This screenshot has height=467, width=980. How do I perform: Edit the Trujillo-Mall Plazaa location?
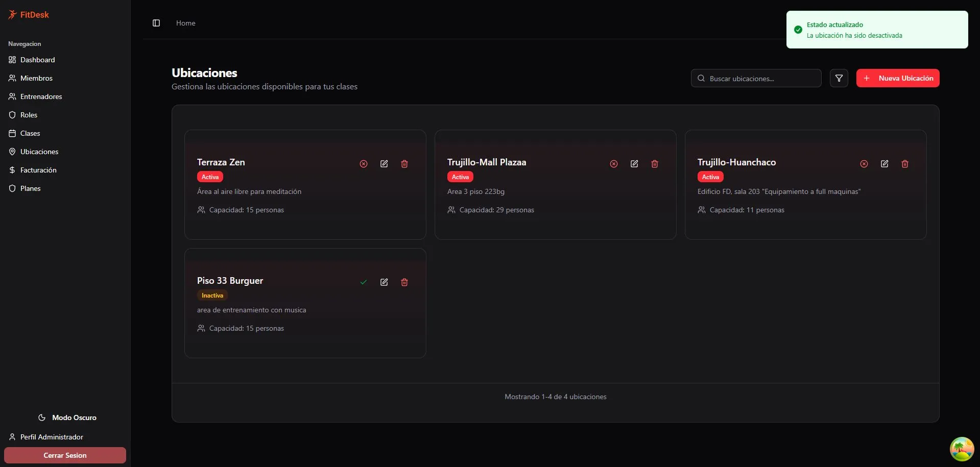point(634,164)
